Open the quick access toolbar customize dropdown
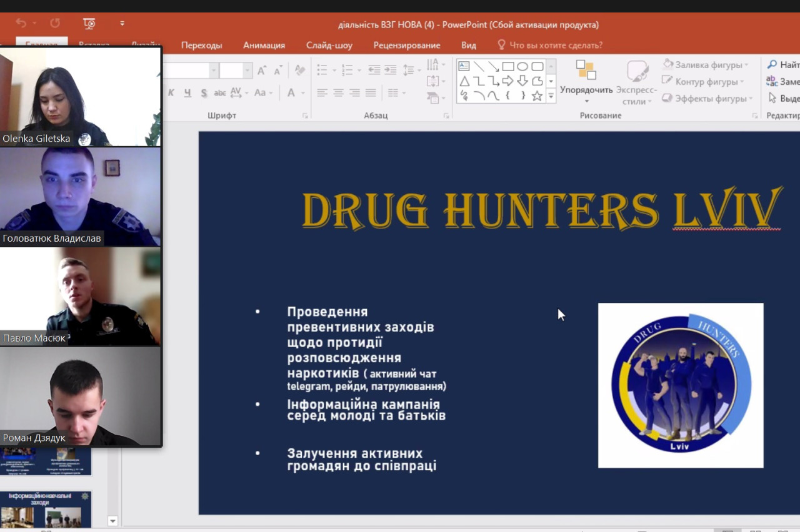The image size is (800, 532). tap(122, 24)
